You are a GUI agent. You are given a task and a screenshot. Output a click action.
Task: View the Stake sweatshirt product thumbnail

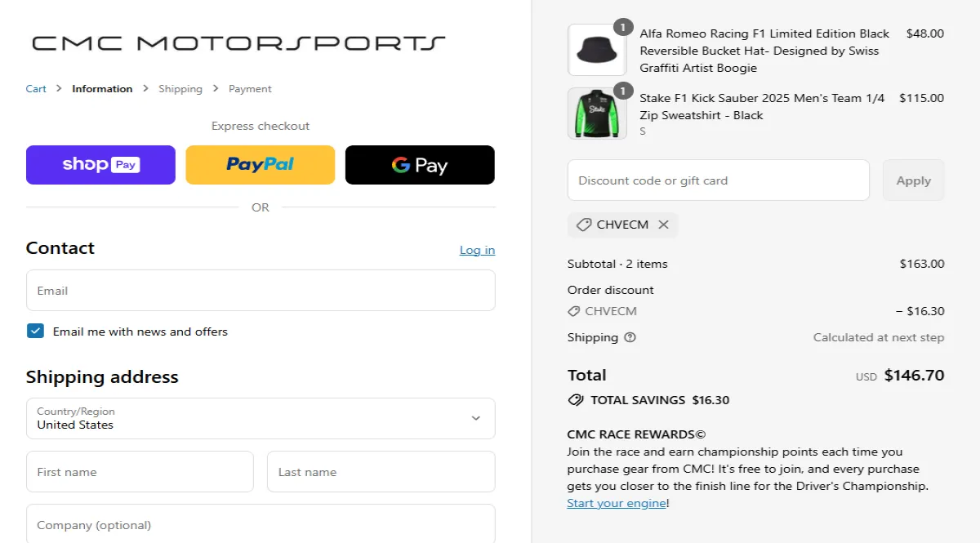pyautogui.click(x=597, y=113)
